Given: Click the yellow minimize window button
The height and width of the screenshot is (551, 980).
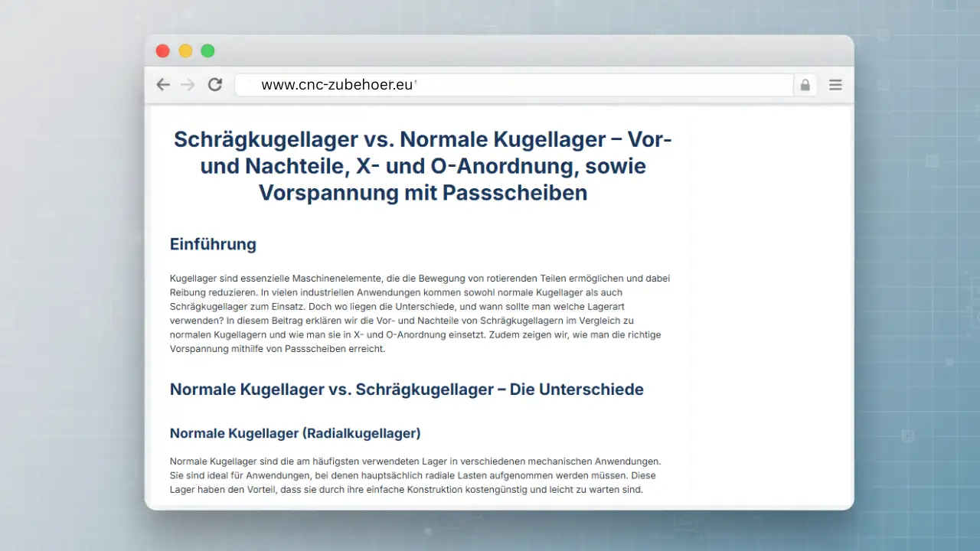Looking at the screenshot, I should [x=185, y=51].
